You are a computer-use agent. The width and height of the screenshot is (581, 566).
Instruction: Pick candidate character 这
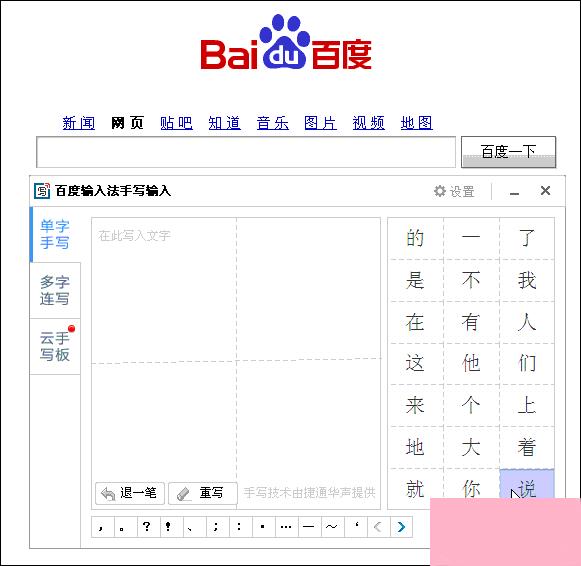(x=415, y=363)
